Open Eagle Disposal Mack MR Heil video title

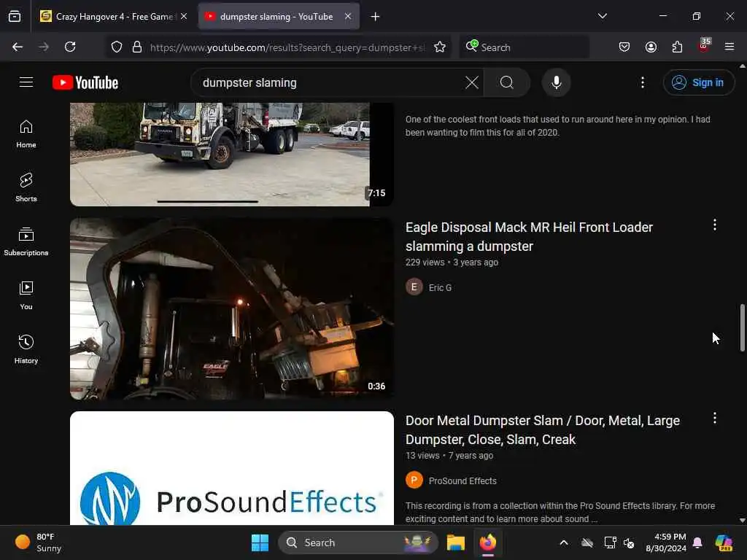(x=529, y=237)
